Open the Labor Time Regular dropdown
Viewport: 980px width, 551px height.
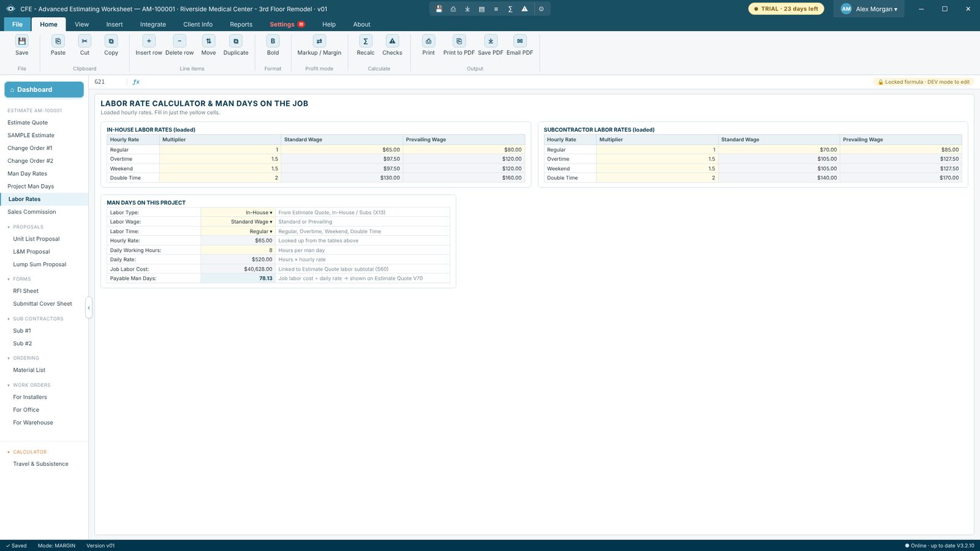[x=238, y=231]
